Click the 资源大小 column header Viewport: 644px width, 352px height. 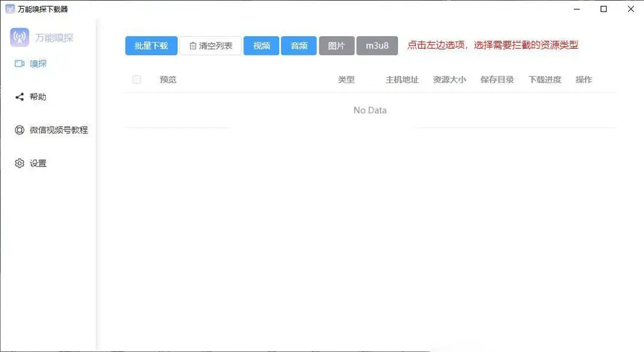pyautogui.click(x=450, y=80)
